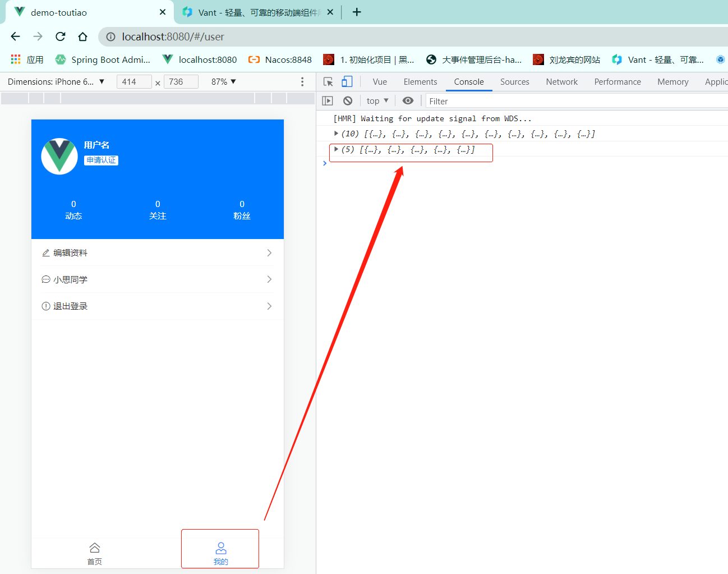
Task: Select the demo-toutiao browser tab
Action: pyautogui.click(x=90, y=12)
